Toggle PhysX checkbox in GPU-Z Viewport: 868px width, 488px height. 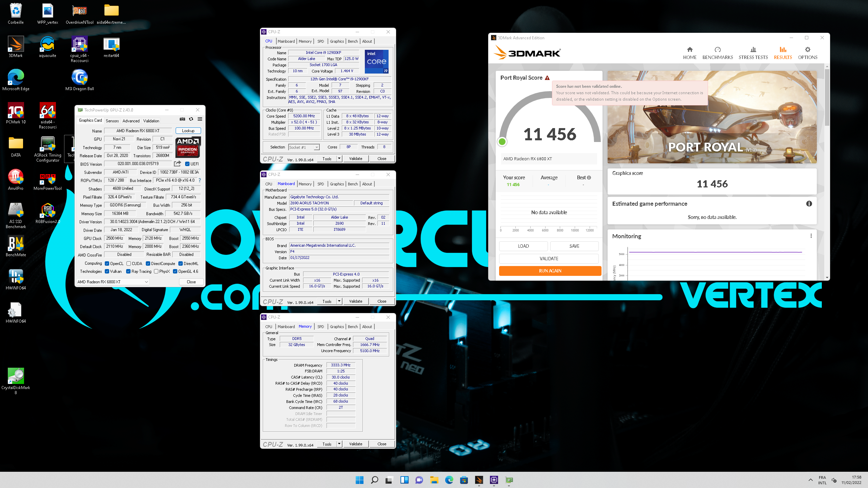click(156, 271)
